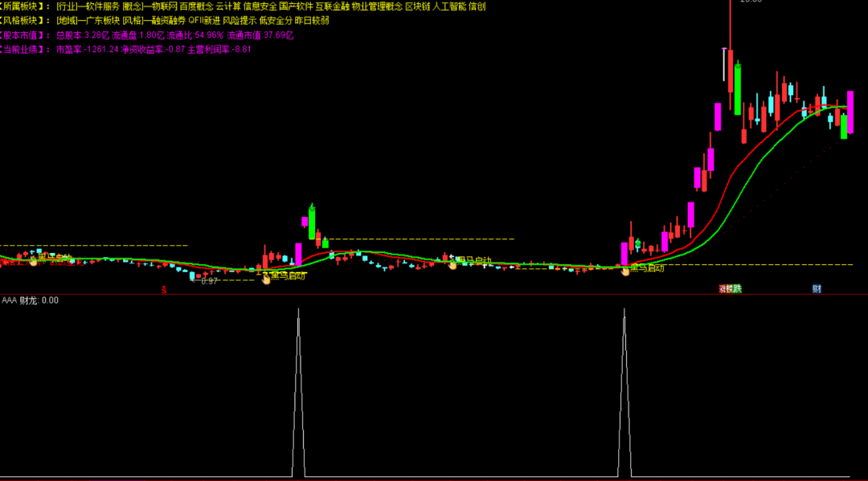The image size is (868, 481).
Task: Click the 低安全分 style tag
Action: point(275,20)
